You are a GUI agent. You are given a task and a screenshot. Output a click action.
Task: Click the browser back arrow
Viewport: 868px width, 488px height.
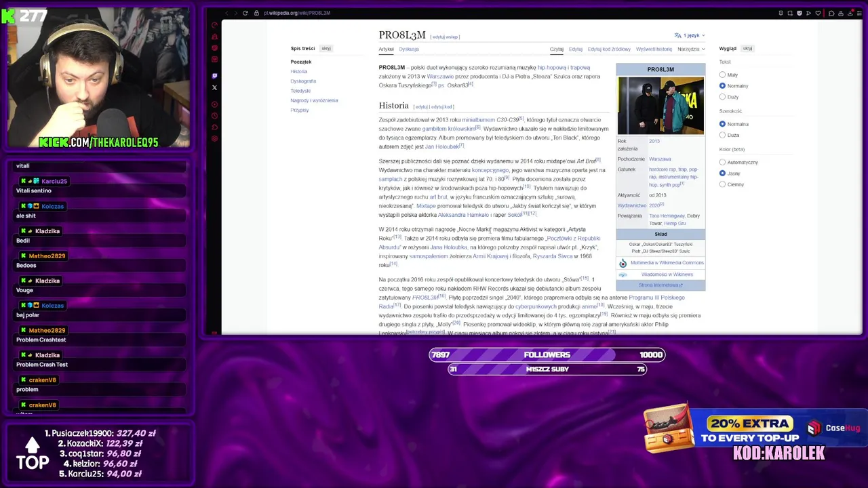(226, 13)
